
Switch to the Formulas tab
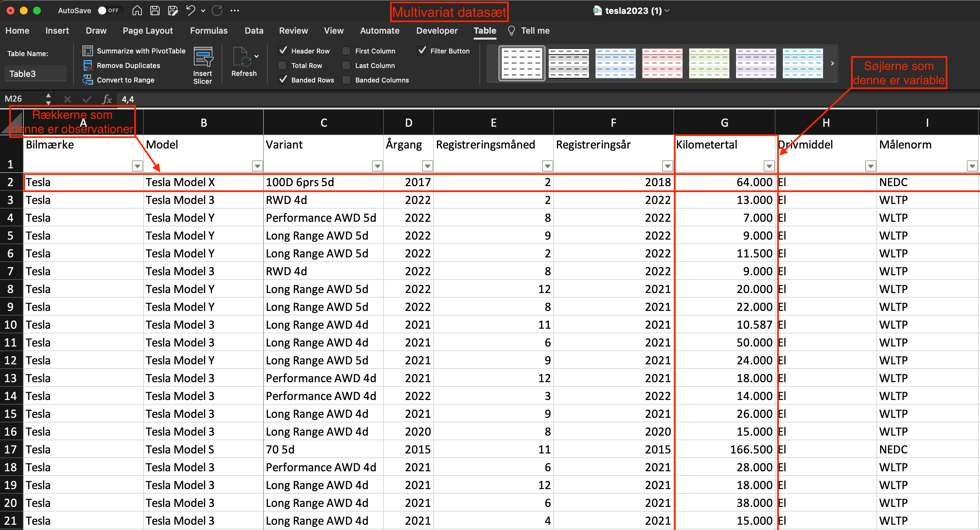(x=208, y=30)
